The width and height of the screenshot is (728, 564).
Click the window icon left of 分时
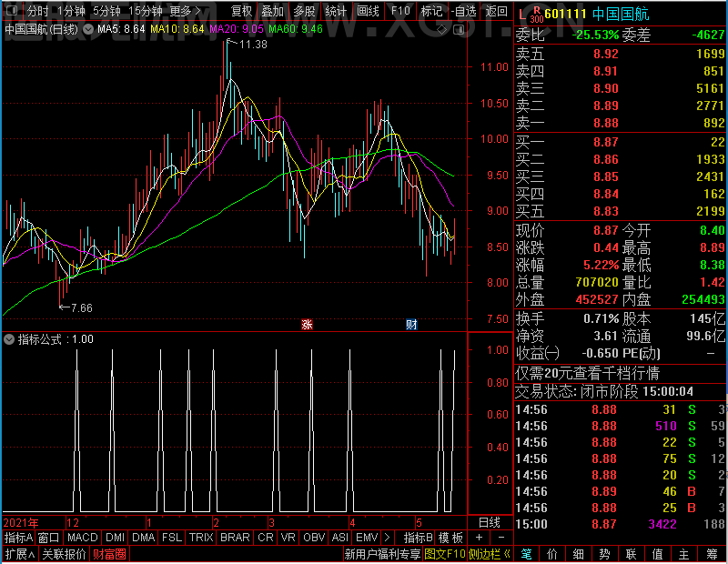click(12, 10)
